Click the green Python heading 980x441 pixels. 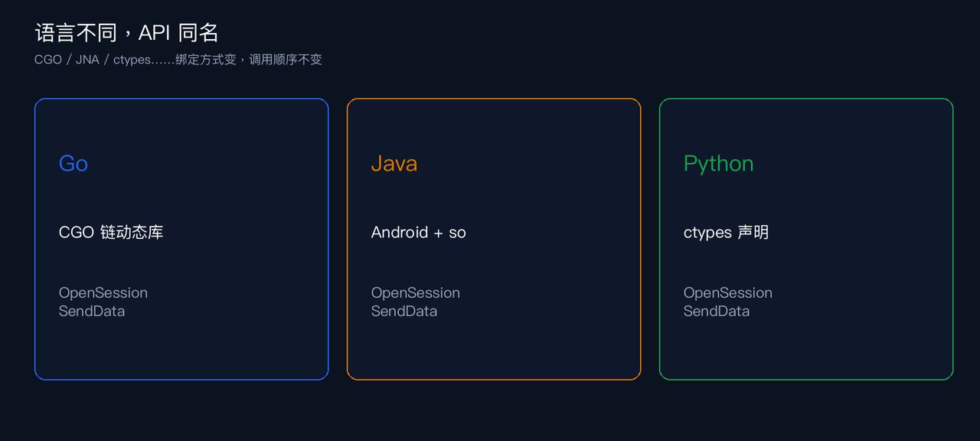pos(718,164)
